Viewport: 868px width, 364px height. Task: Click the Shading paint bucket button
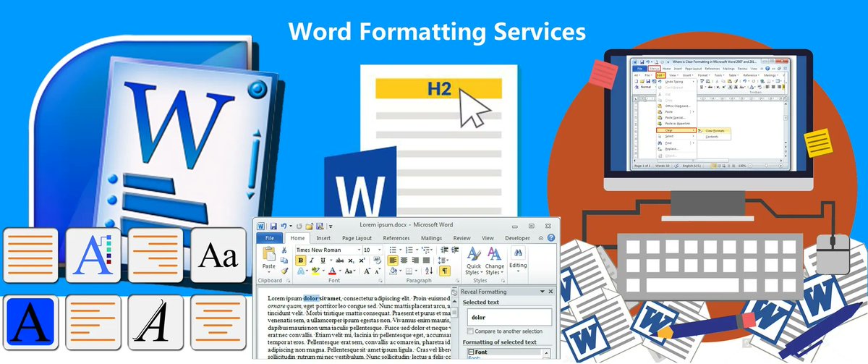393,271
